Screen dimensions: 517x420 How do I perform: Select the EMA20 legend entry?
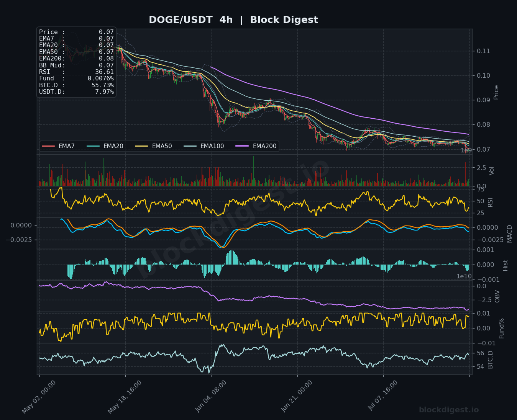point(105,146)
